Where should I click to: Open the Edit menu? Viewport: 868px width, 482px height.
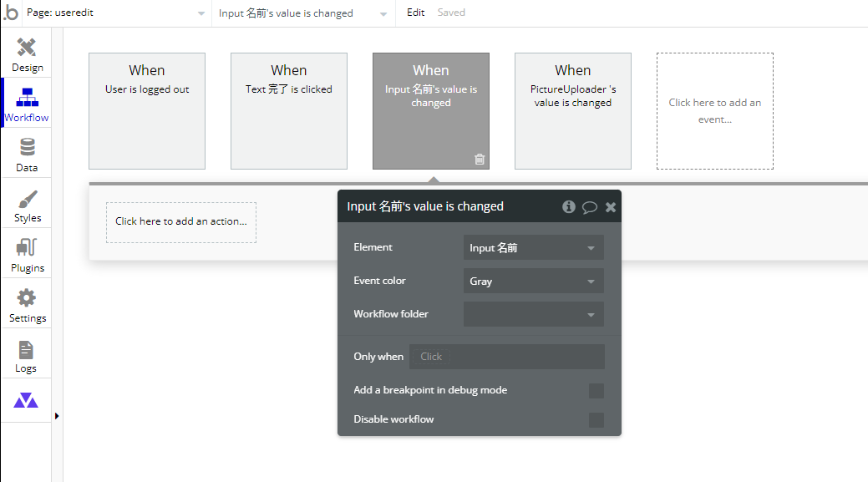pos(416,13)
